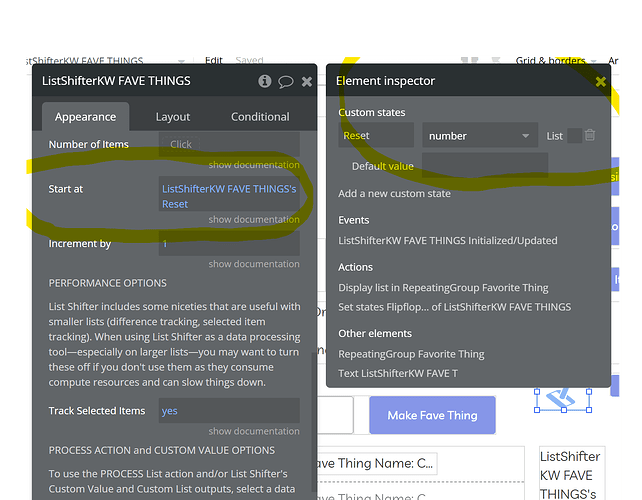Select the ListShifter icon element on canvas
This screenshot has width=642, height=500.
tap(563, 399)
